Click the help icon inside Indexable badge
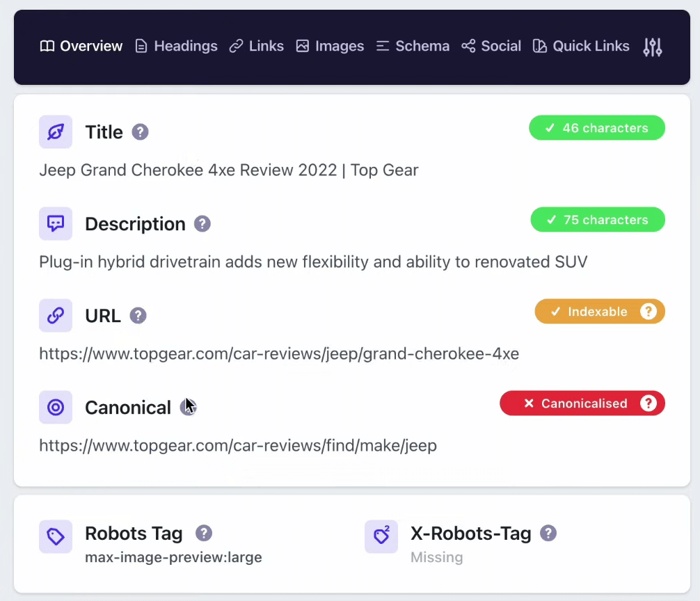 (649, 312)
